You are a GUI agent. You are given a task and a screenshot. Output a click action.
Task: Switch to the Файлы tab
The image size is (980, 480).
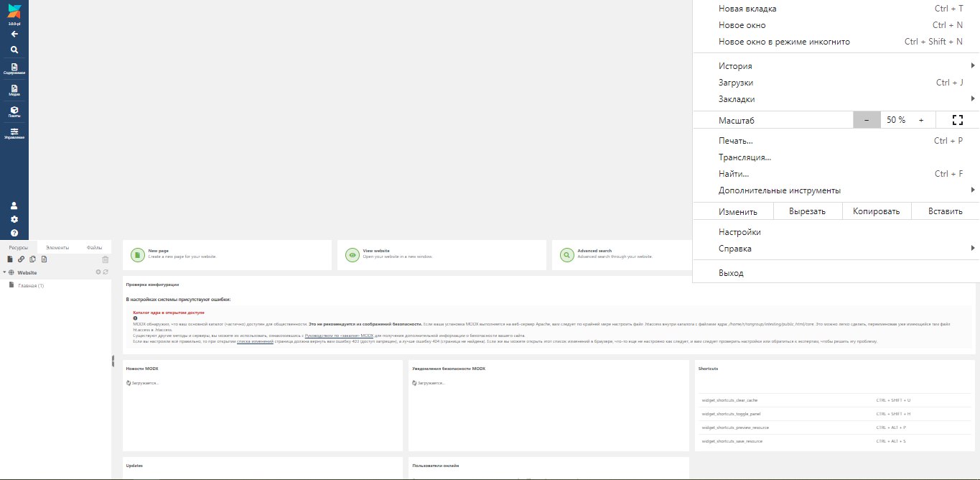94,247
